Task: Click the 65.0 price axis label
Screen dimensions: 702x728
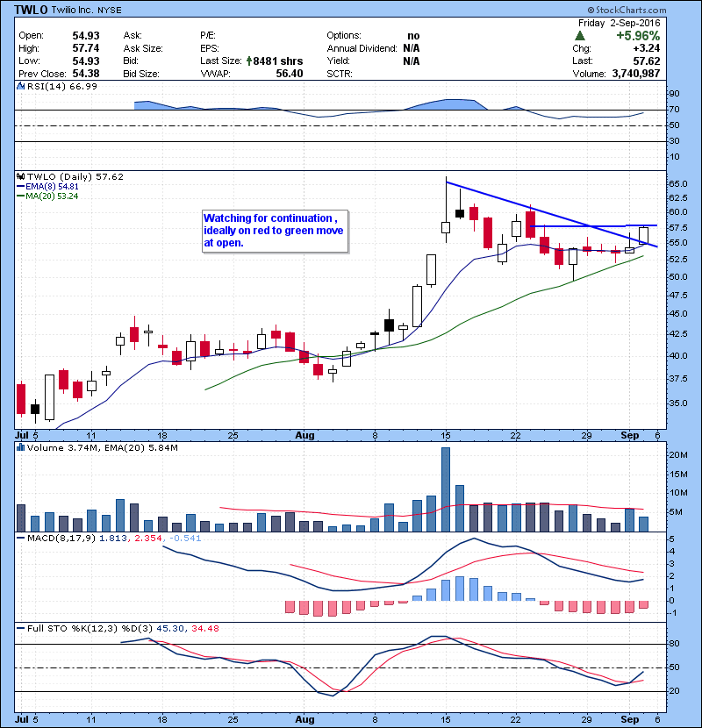Action: pyautogui.click(x=677, y=184)
